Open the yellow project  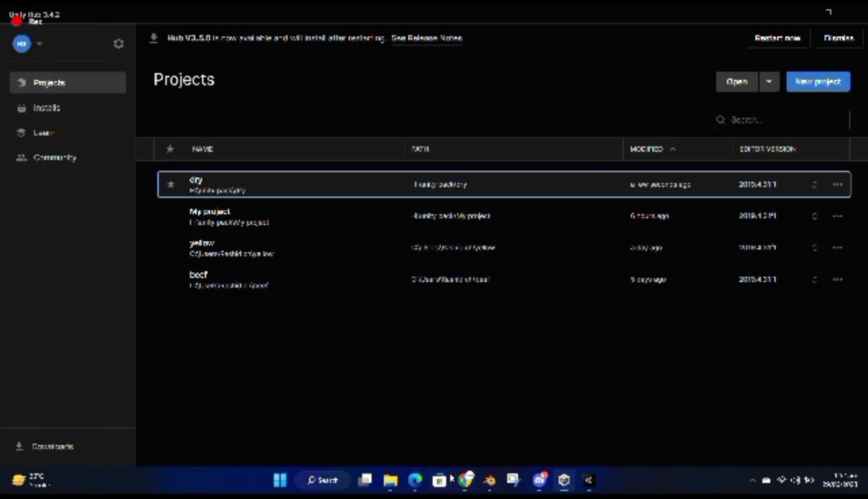point(504,248)
